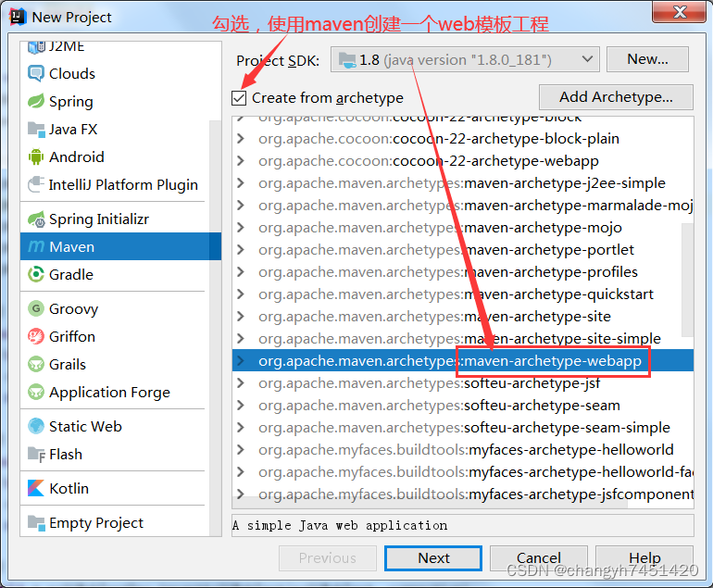Image resolution: width=713 pixels, height=588 pixels.
Task: Click the Cancel button
Action: point(538,558)
